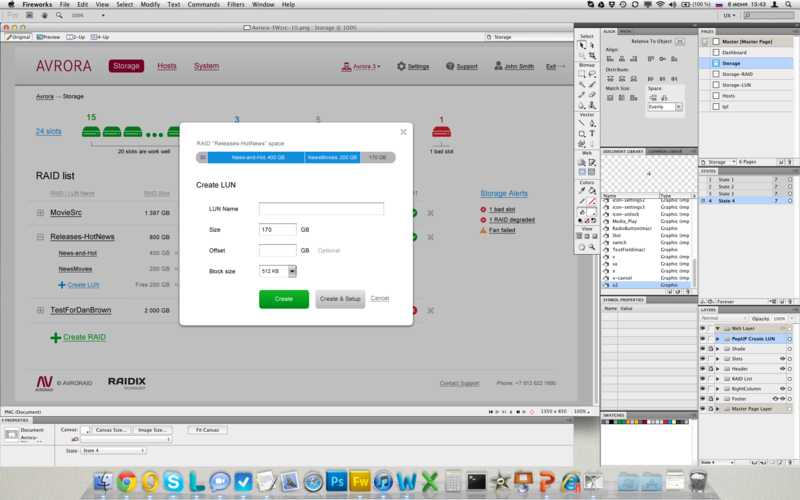The width and height of the screenshot is (800, 500).
Task: Select the Rubber Stamp tool
Action: coord(592,105)
